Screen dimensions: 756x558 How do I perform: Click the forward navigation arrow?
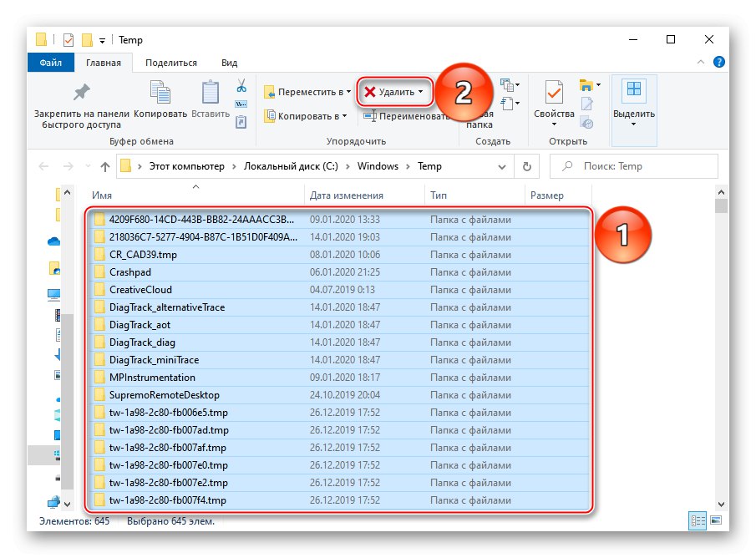pos(68,166)
